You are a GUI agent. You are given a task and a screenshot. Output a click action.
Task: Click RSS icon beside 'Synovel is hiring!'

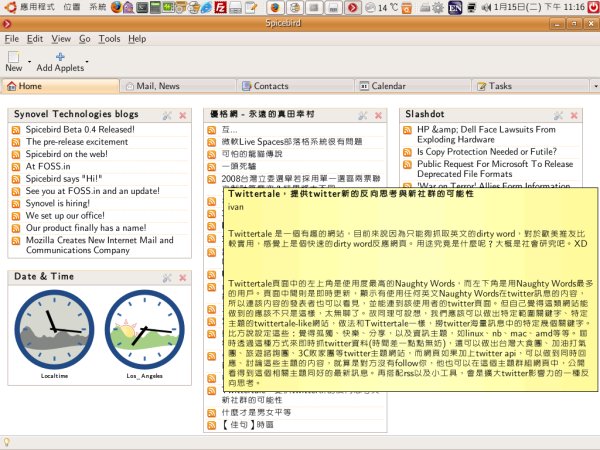16,204
